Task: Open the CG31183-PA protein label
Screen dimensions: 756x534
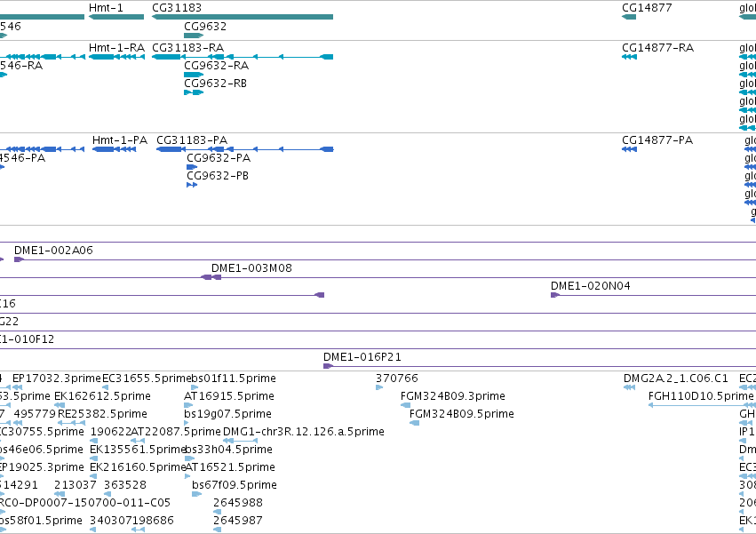Action: [192, 139]
